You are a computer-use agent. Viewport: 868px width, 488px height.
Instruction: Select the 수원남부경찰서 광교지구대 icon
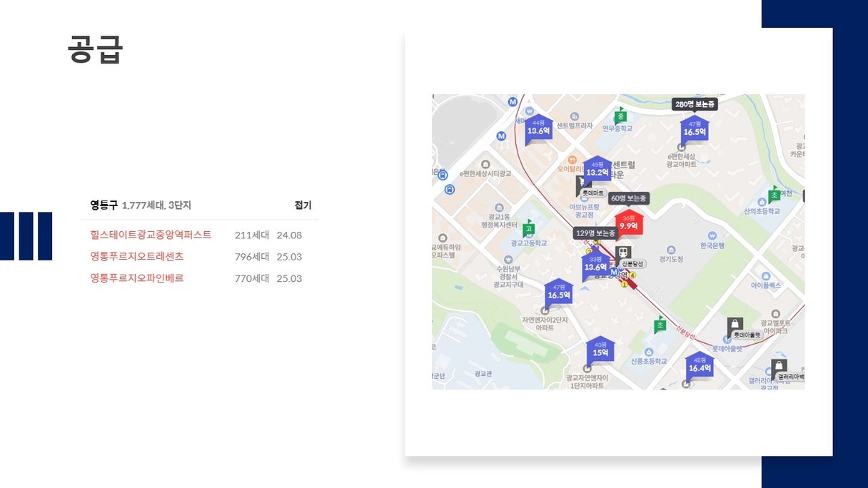pos(508,259)
